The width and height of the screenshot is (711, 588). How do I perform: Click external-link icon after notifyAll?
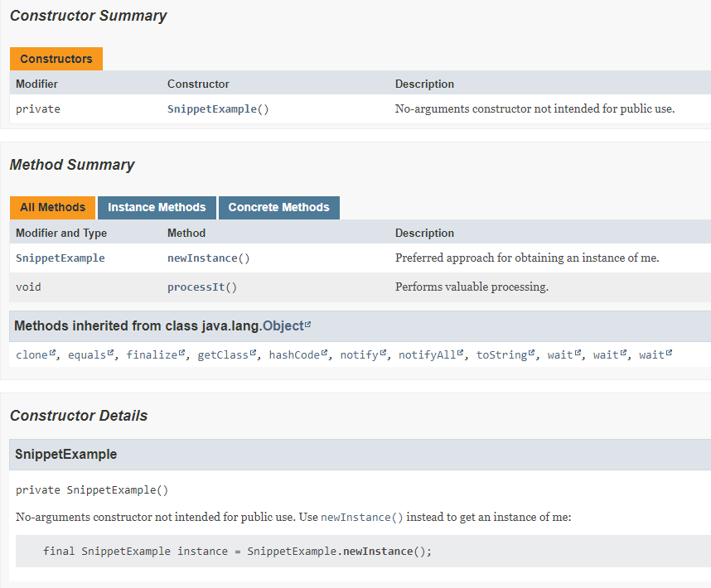(462, 354)
